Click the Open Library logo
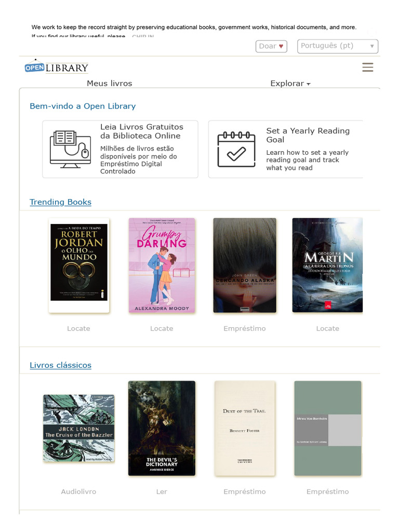 tap(56, 66)
